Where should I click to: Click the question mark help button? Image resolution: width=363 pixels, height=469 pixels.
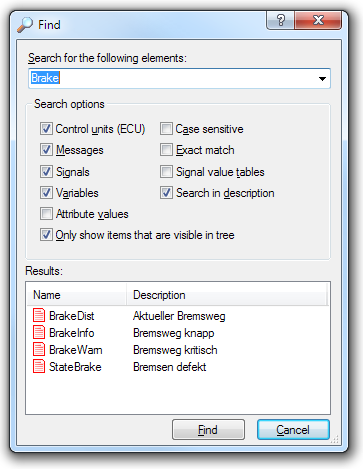(281, 20)
